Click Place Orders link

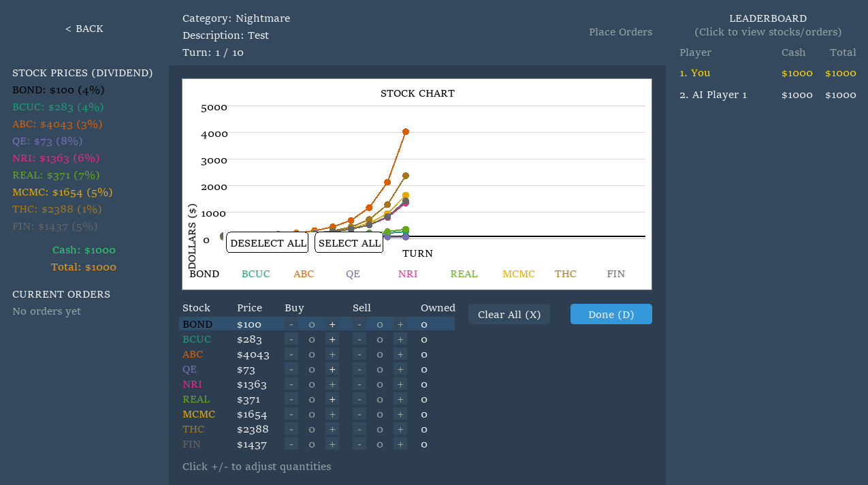pos(620,32)
